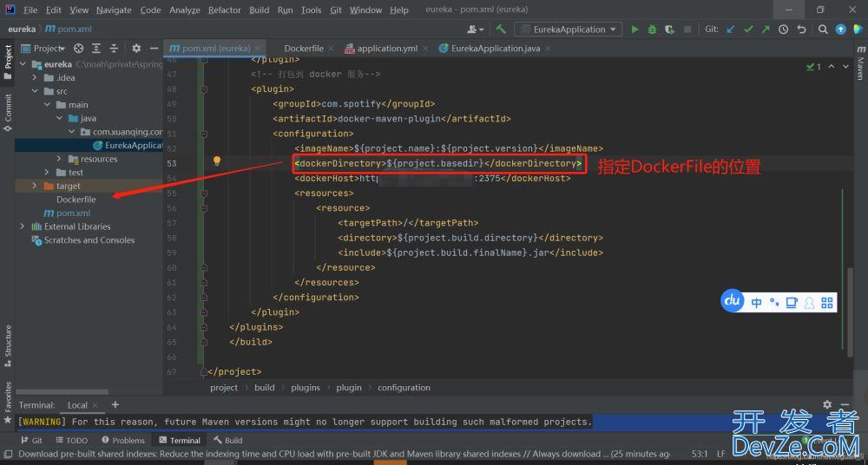Screen dimensions: 868x465
Task: Expand External Libraries node
Action: [23, 226]
